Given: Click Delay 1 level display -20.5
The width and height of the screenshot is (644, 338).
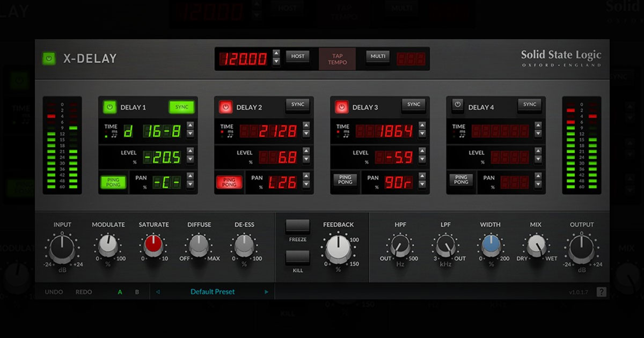Looking at the screenshot, I should [x=163, y=157].
